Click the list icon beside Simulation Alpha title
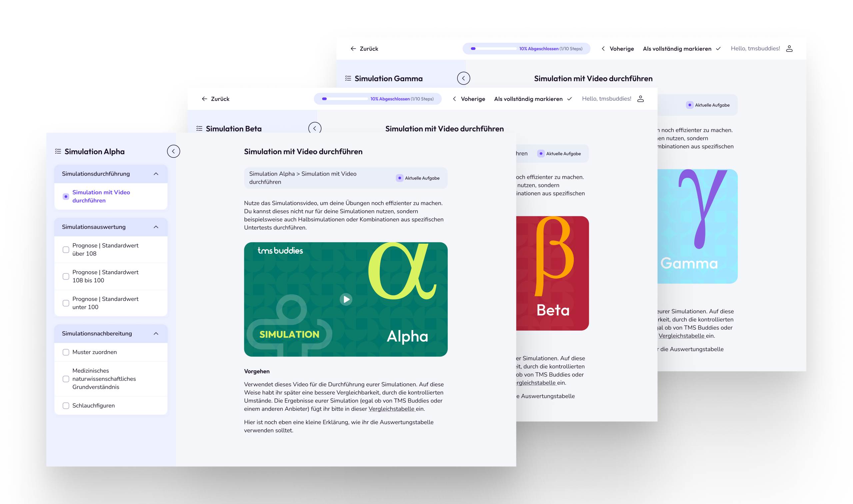This screenshot has width=853, height=504. click(58, 151)
